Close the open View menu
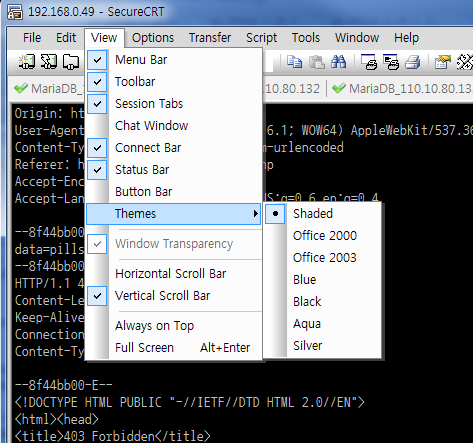 pyautogui.click(x=104, y=38)
